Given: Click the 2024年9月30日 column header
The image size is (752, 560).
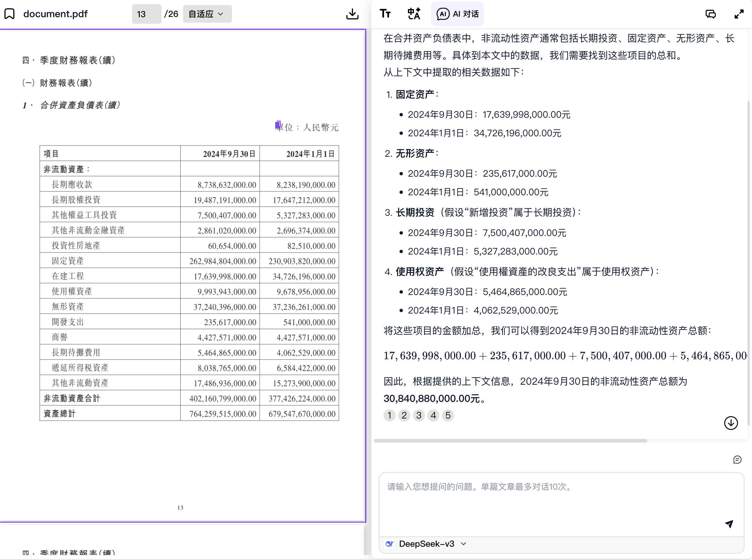Looking at the screenshot, I should point(229,154).
